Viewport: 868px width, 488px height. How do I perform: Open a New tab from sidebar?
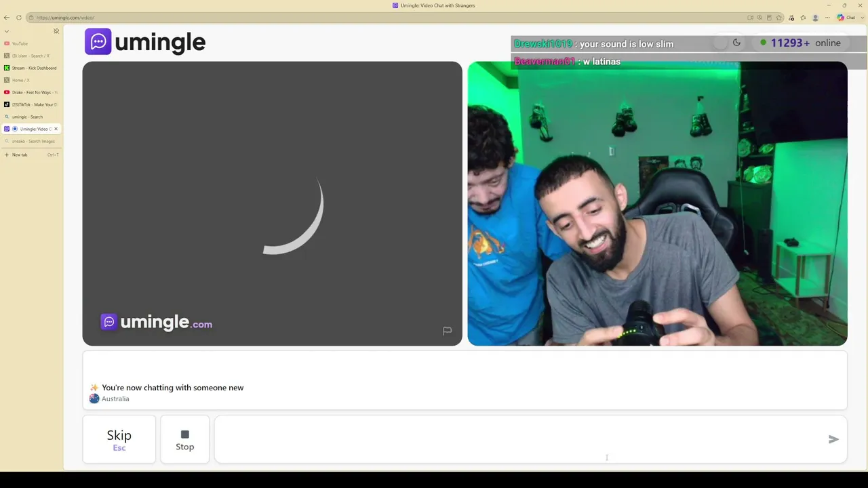click(x=31, y=155)
